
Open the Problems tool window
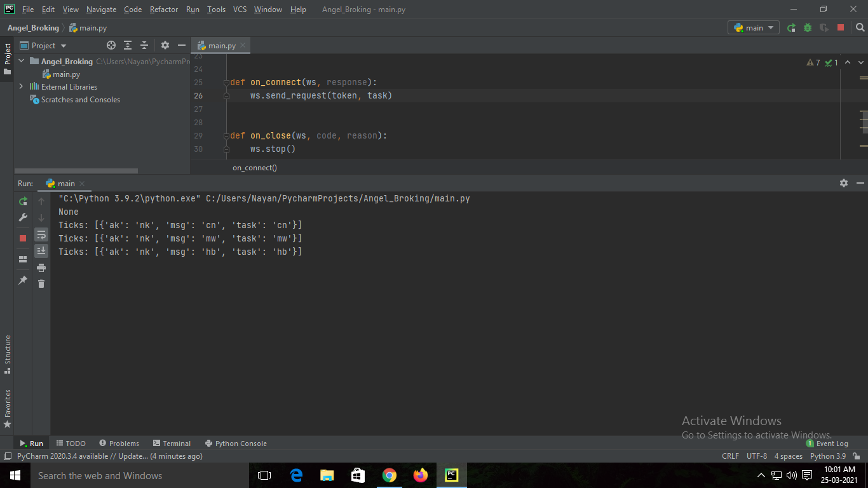(119, 444)
